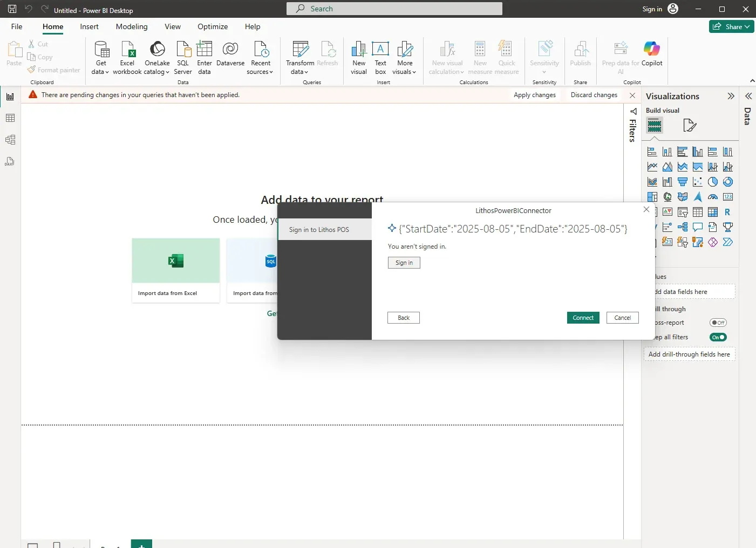This screenshot has width=756, height=548.
Task: Dismiss the pending changes warning bar
Action: point(632,95)
